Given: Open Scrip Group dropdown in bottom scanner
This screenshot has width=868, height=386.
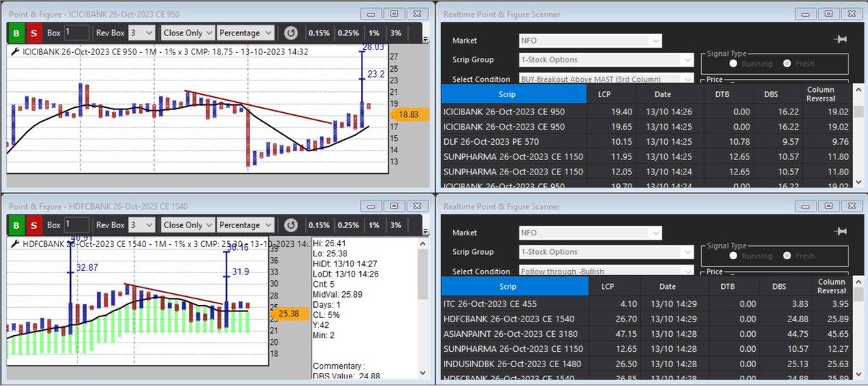Looking at the screenshot, I should click(606, 252).
